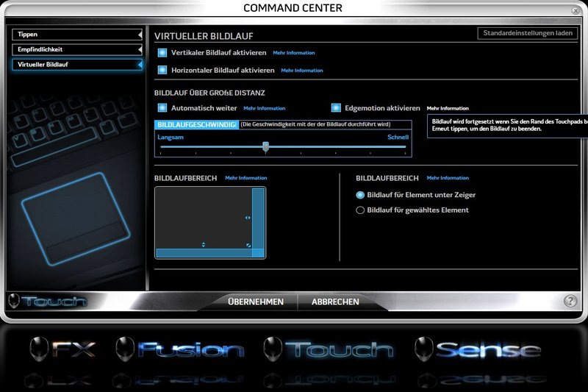Open the Empfindlichkeit section
The width and height of the screenshot is (588, 392).
[77, 49]
